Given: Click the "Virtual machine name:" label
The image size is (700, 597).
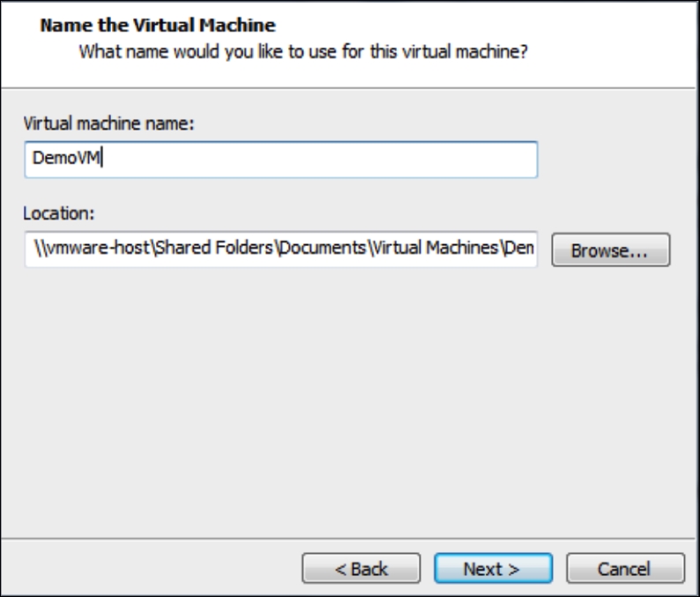Looking at the screenshot, I should pos(109,123).
